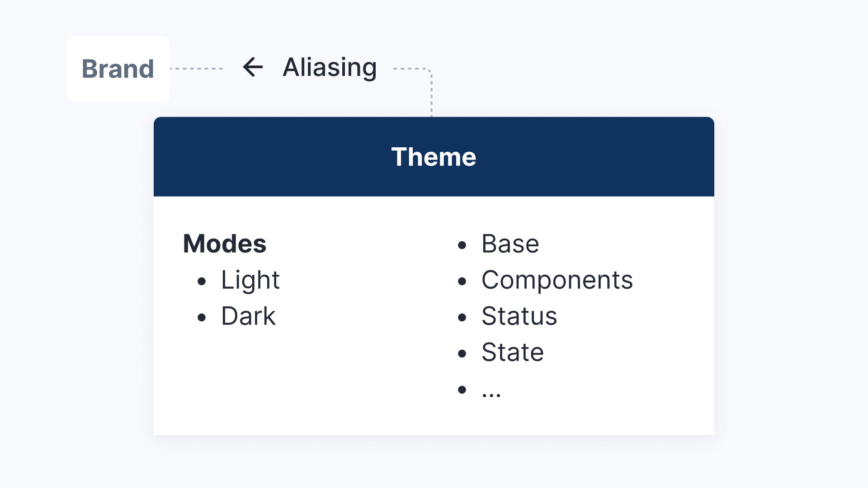
Task: Select the Modes heading
Action: pyautogui.click(x=225, y=244)
